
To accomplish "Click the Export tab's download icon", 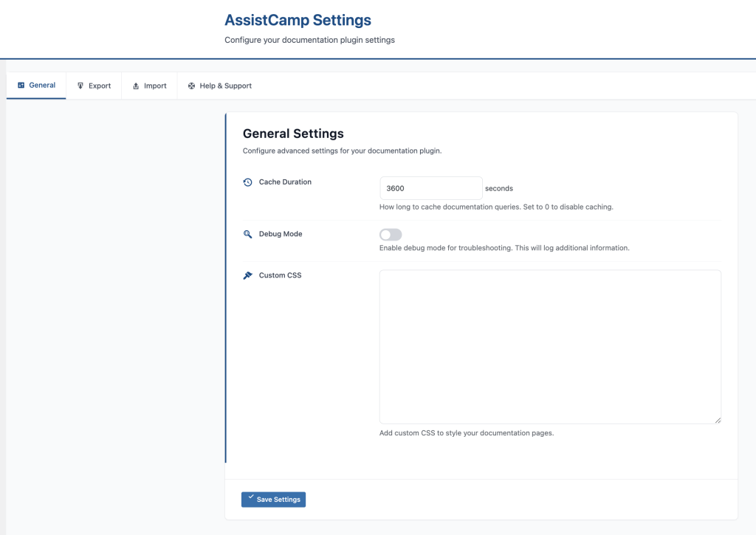I will click(80, 86).
